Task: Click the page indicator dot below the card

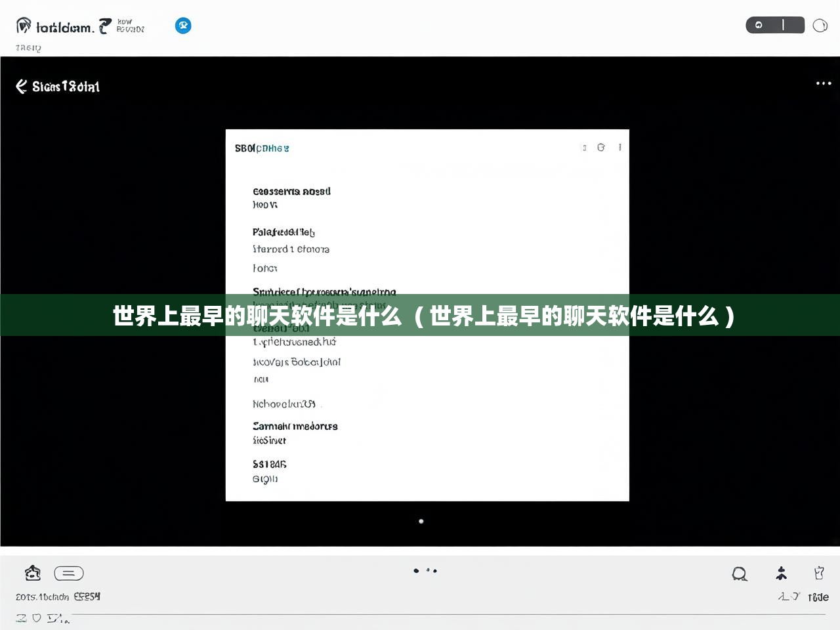Action: click(421, 521)
